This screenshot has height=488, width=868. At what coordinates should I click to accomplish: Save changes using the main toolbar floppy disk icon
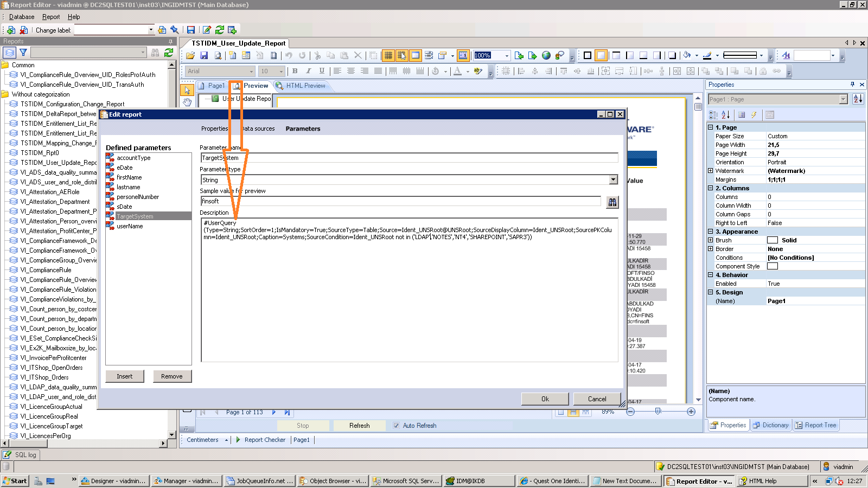coord(191,30)
